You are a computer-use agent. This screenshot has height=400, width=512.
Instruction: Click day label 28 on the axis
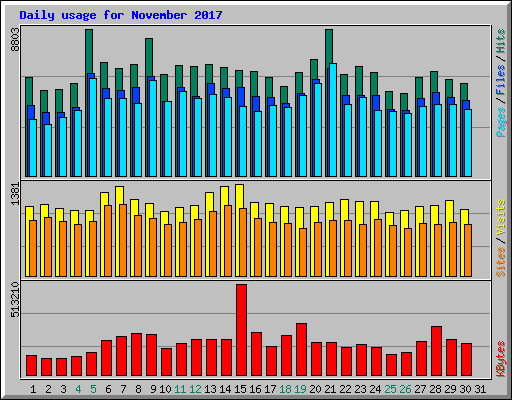click(435, 389)
